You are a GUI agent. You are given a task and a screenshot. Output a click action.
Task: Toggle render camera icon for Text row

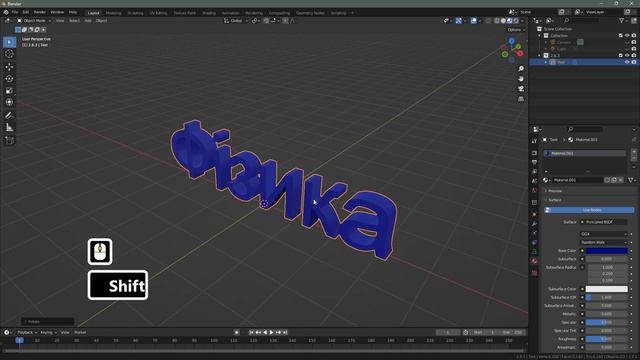tap(634, 62)
